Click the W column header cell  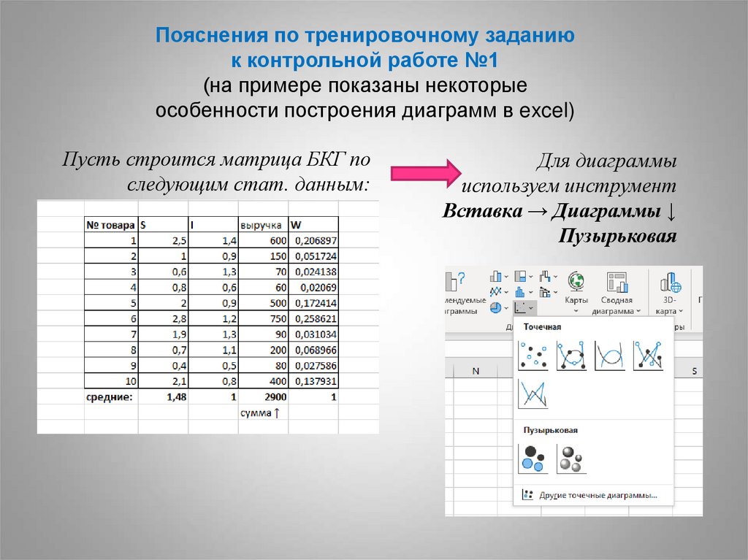point(313,225)
